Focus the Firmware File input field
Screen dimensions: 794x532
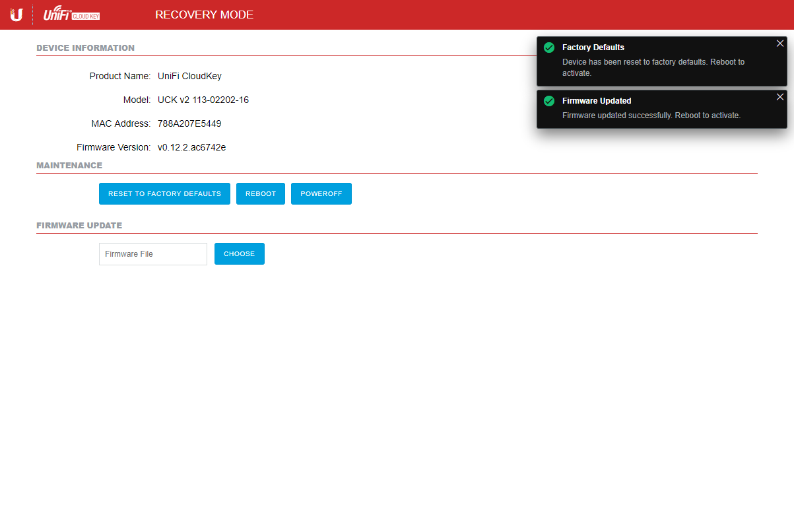(x=152, y=254)
